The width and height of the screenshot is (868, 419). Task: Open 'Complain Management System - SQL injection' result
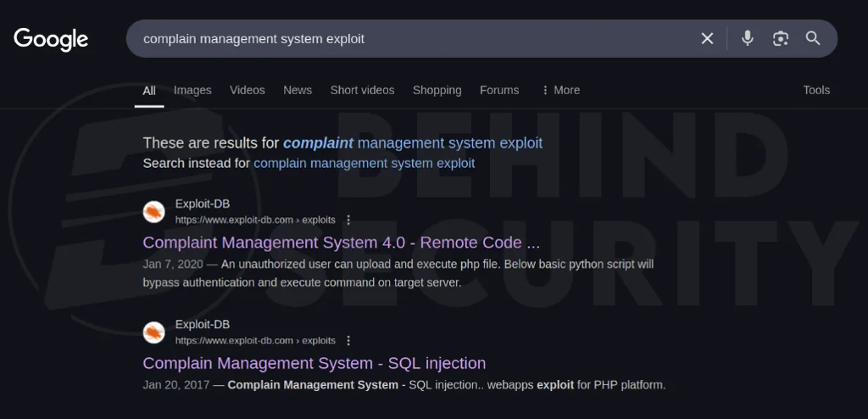click(x=314, y=363)
